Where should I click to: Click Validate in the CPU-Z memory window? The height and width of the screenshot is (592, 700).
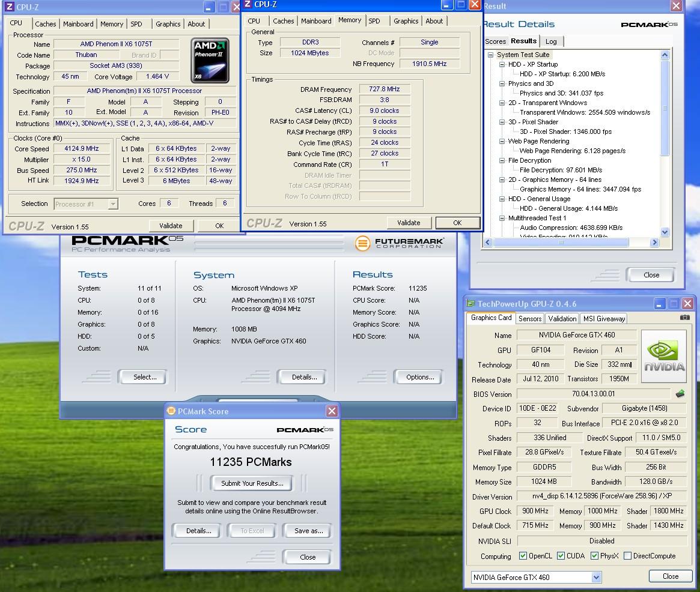pos(409,223)
